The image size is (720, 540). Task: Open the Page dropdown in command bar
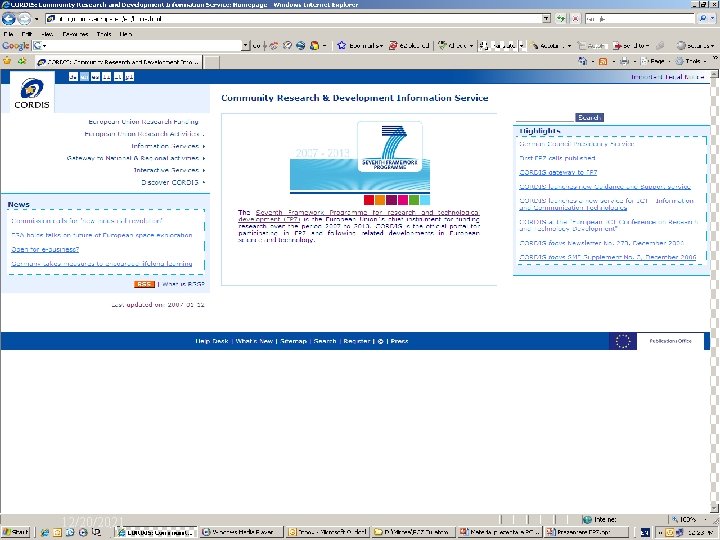click(654, 61)
